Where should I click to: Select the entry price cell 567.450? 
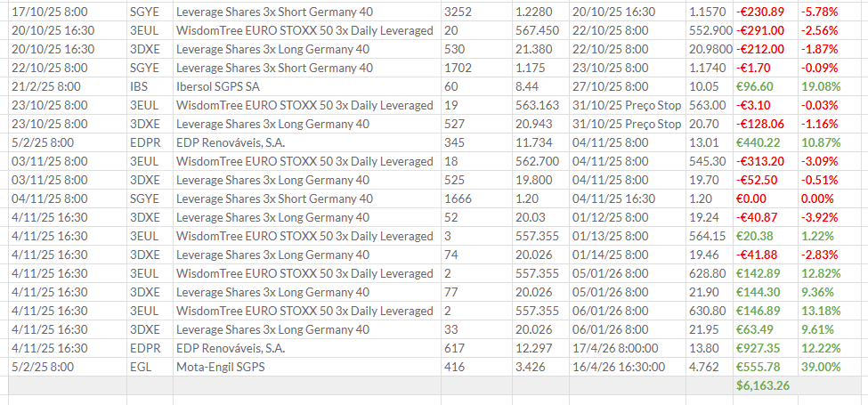point(540,31)
